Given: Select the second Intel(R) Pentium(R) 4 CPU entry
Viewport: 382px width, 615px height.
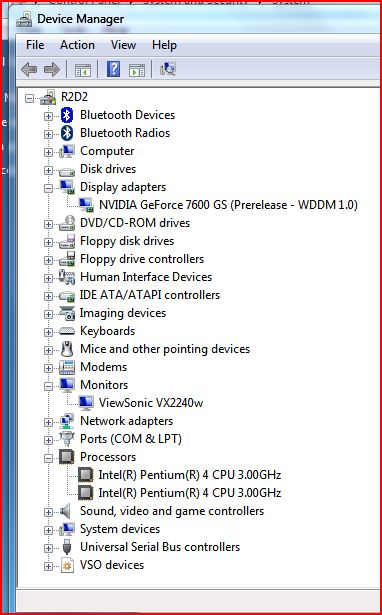Looking at the screenshot, I should [190, 493].
